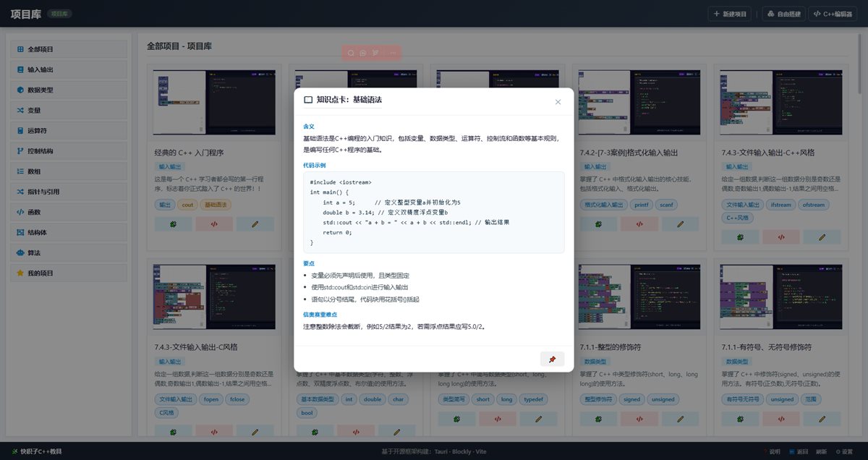Click pencil icon on 7.4.2 格式化输入输出 card

[x=681, y=223]
